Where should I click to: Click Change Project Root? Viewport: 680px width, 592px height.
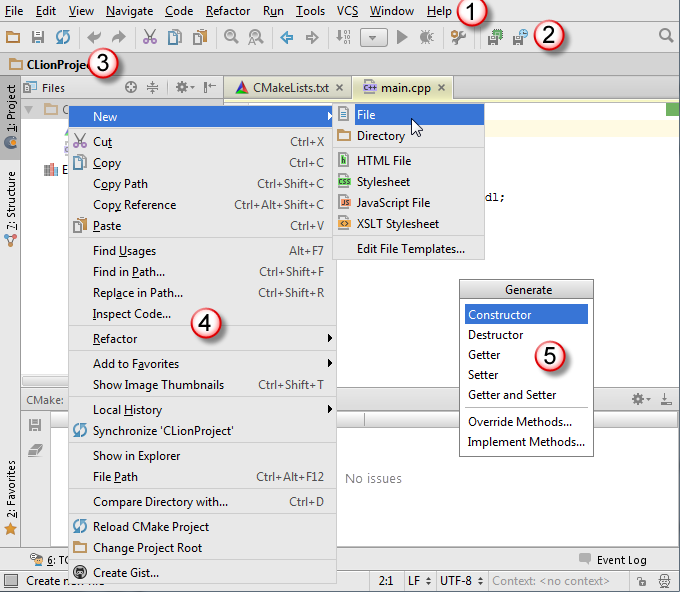(x=203, y=548)
